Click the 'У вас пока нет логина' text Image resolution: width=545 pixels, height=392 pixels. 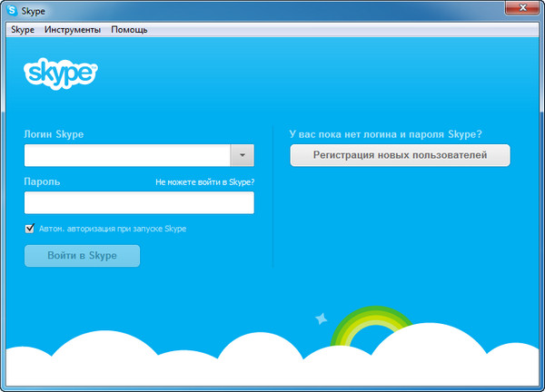[385, 134]
